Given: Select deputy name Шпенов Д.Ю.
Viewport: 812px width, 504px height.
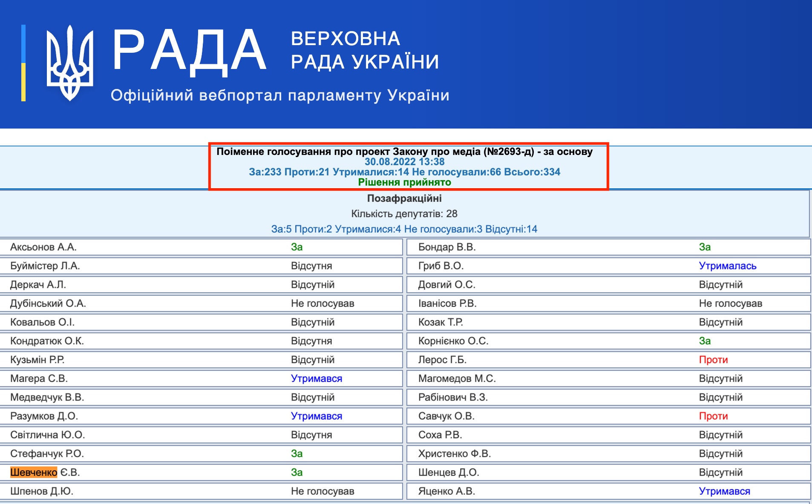Looking at the screenshot, I should click(x=42, y=490).
